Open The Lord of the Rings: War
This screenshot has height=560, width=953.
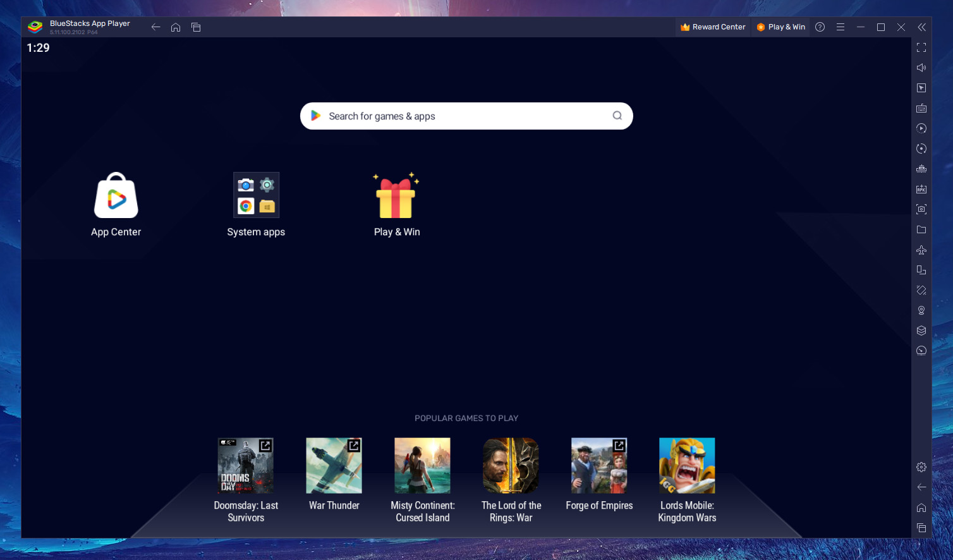[x=511, y=466]
